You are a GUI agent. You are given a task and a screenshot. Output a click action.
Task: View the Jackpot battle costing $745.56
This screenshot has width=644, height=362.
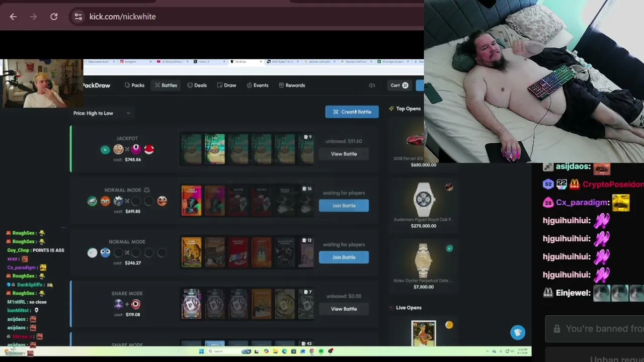(344, 154)
